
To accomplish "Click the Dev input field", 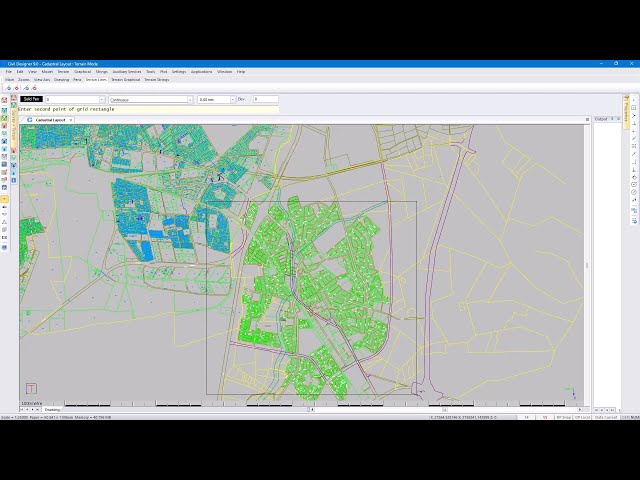I will [266, 99].
